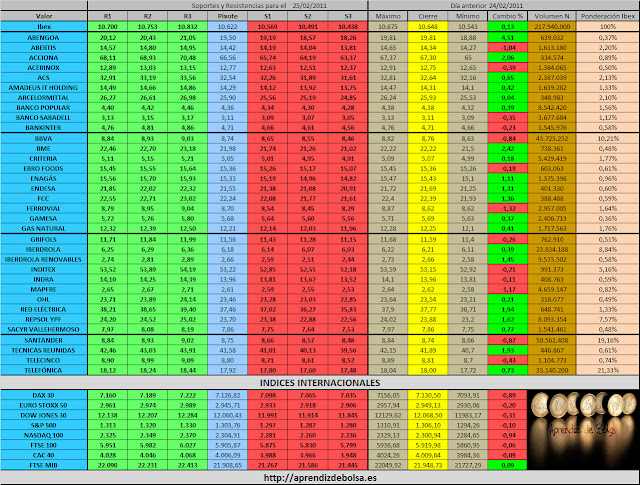Select the 'Ibex' row name cell
This screenshot has height=485, width=640.
pyautogui.click(x=44, y=27)
